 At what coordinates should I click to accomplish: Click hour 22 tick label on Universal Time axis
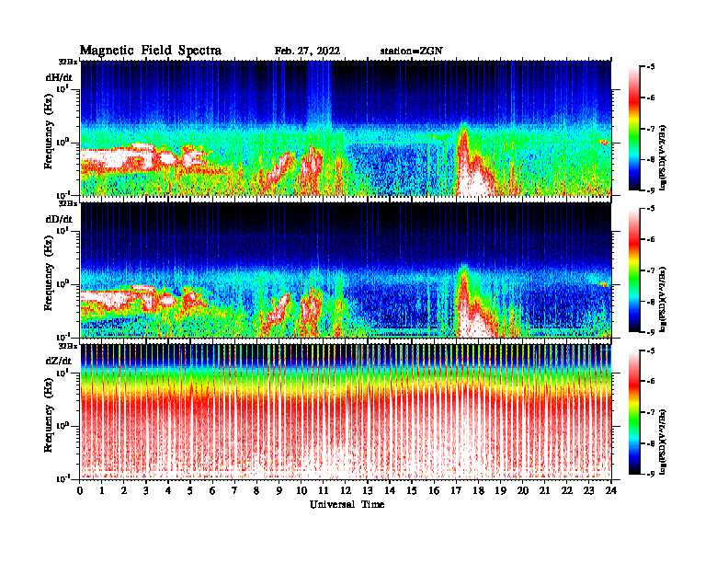(567, 491)
